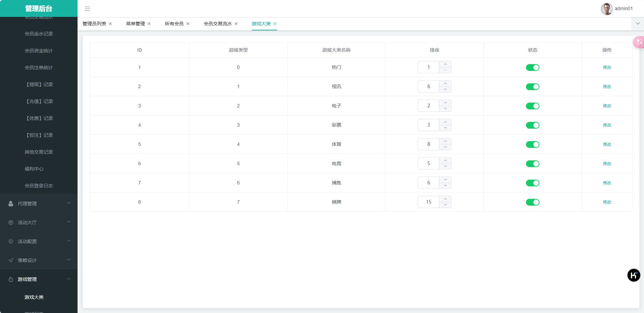Open 会员登录日志 in the sidebar

(x=39, y=186)
